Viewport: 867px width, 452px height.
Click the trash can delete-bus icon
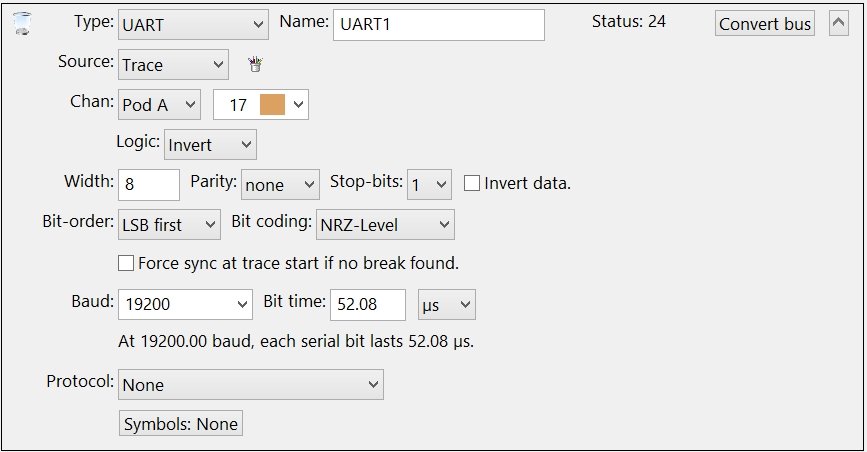(22, 24)
